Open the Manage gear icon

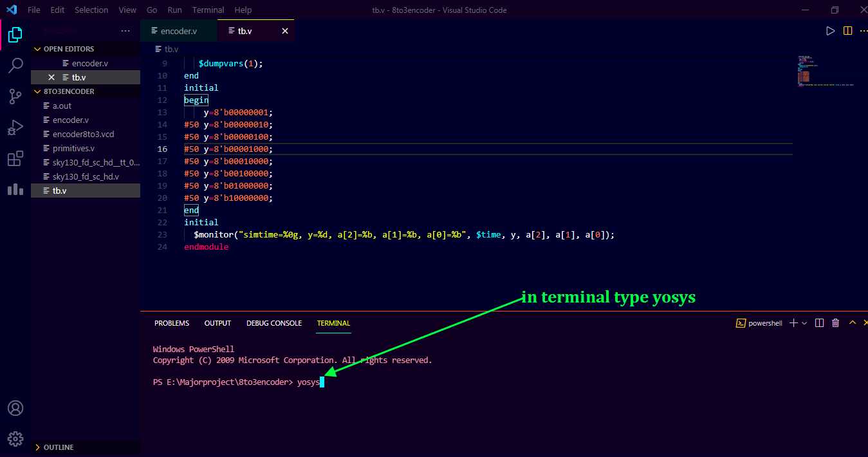[15, 439]
